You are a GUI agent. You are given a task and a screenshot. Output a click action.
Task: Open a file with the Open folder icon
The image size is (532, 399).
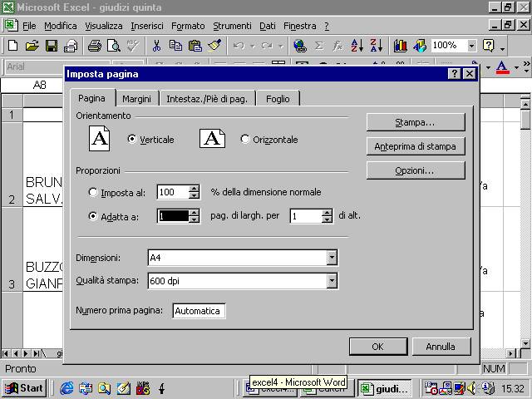pyautogui.click(x=32, y=46)
